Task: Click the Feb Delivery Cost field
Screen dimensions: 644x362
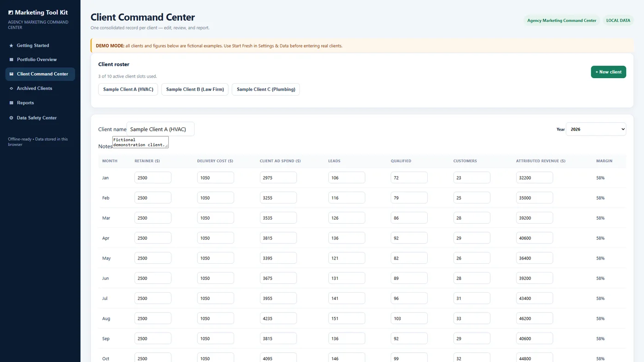Action: (215, 198)
